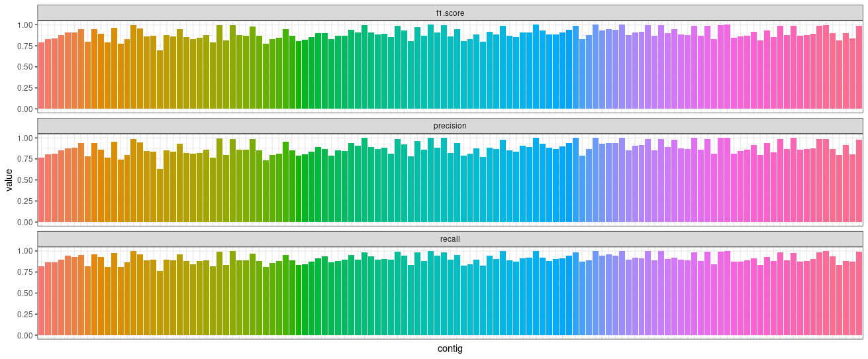Click the shortest bar in the recall panel

pos(160,303)
